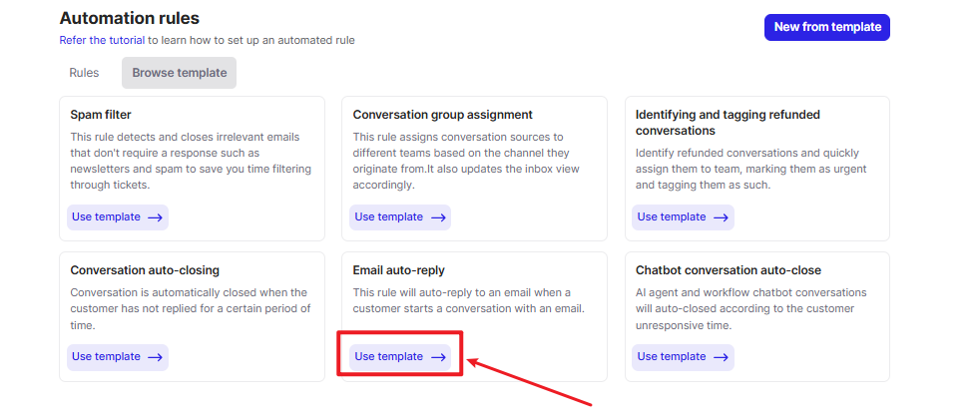This screenshot has width=980, height=420.
Task: Open the Refer the tutorial link
Action: [x=102, y=41]
